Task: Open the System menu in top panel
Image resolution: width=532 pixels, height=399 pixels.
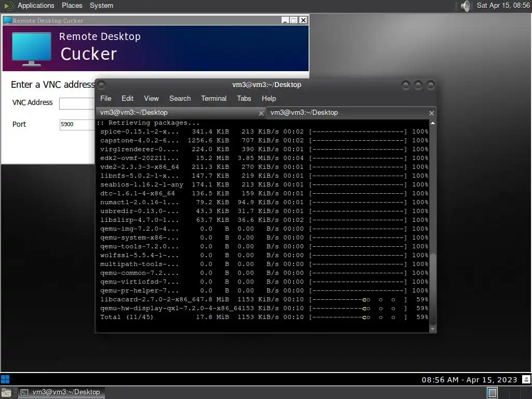Action: click(101, 5)
